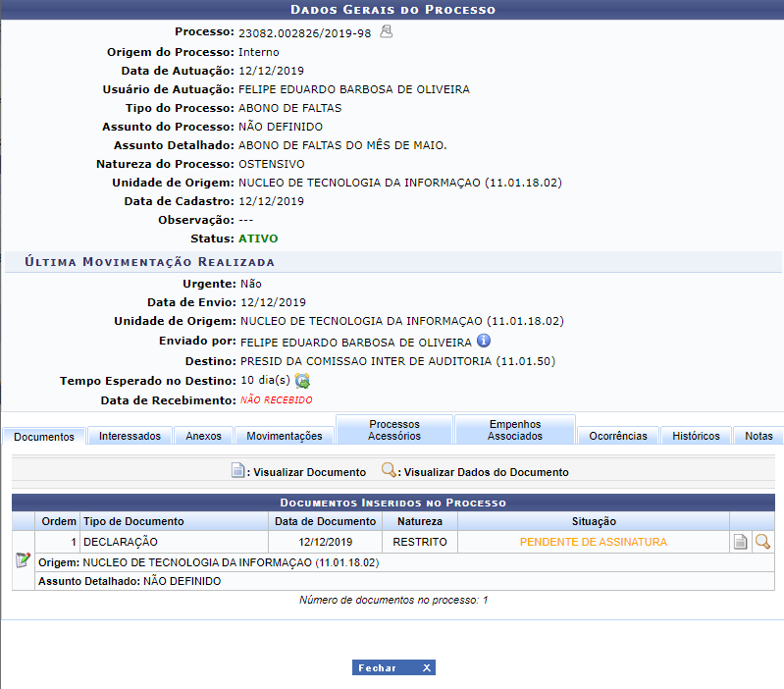Viewport: 784px width, 689px height.
Task: Switch to the Interessados tab
Action: 130,436
